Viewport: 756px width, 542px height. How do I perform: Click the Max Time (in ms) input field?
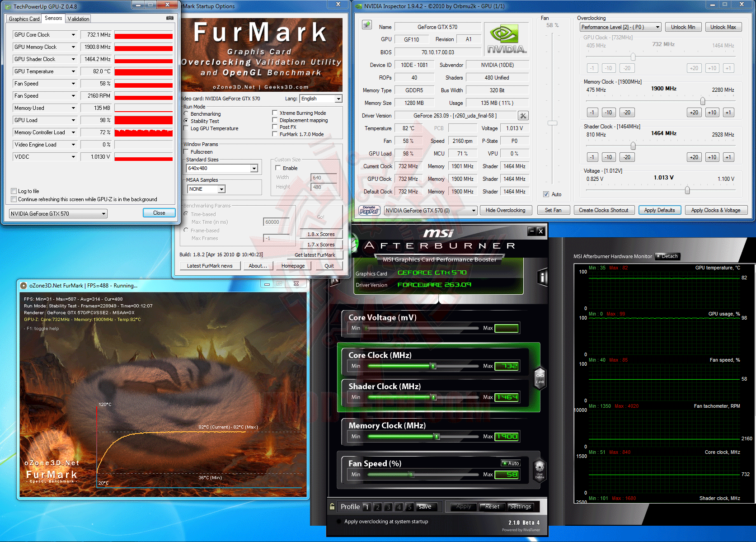coord(276,222)
